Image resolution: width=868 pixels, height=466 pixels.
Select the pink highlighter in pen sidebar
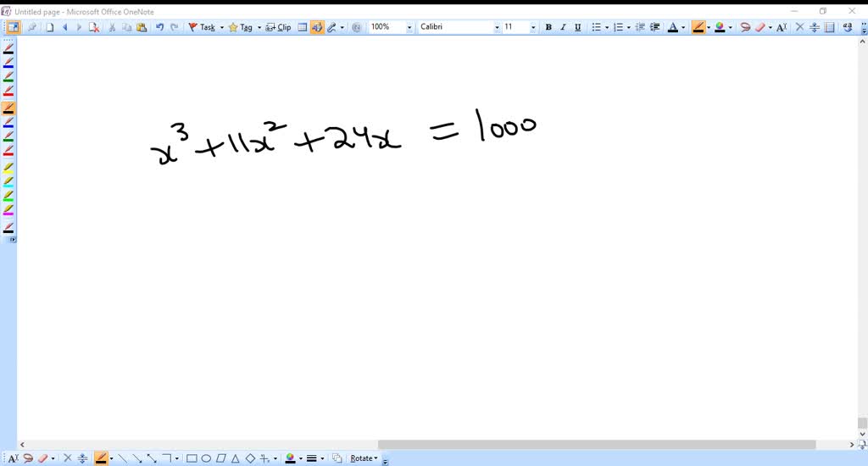click(8, 210)
